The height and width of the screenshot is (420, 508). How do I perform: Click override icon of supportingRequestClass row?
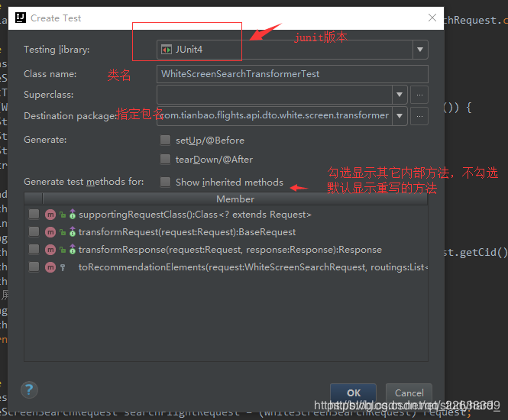tap(73, 214)
